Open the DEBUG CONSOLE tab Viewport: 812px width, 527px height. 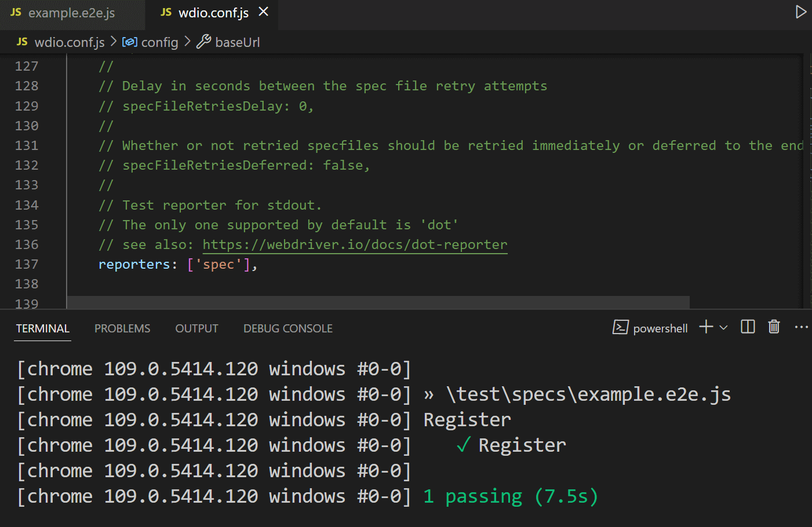(287, 328)
